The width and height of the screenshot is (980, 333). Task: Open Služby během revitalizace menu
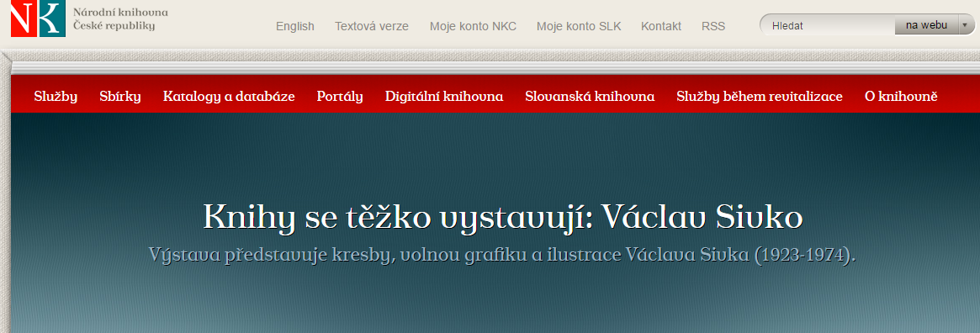(760, 97)
